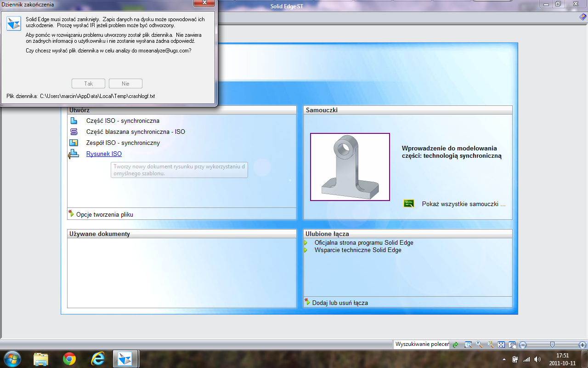Click the Dodaj lub usuń łącza star-arrow icon
Viewport: 588px width, 368px height.
tap(307, 302)
